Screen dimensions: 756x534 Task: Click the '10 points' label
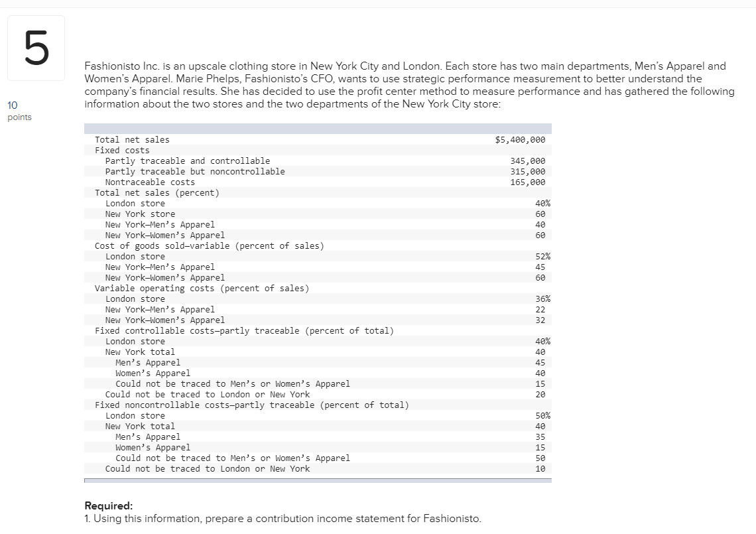[19, 111]
